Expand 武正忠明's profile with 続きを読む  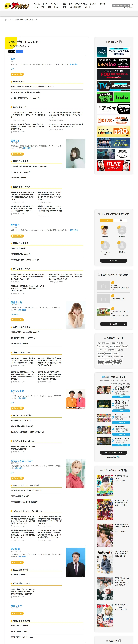22,557
